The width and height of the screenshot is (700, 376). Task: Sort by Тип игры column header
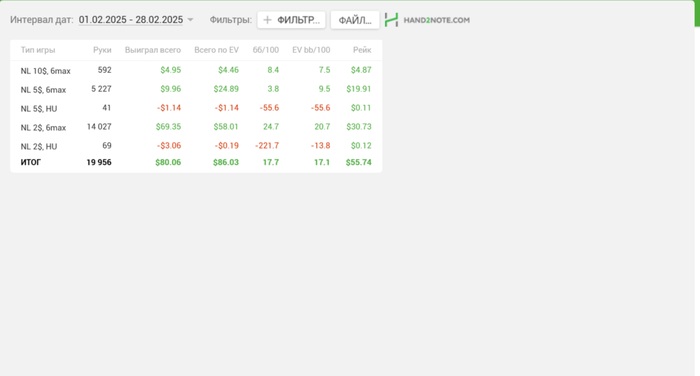click(x=38, y=50)
